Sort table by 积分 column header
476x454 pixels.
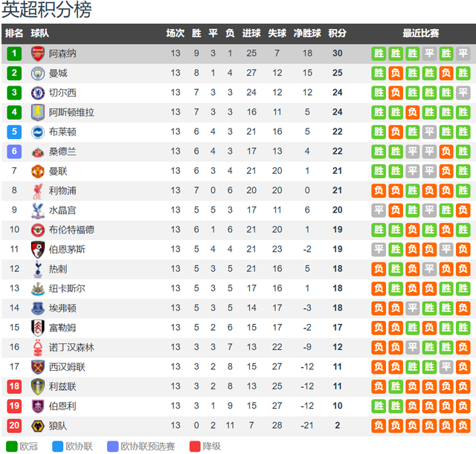click(337, 33)
